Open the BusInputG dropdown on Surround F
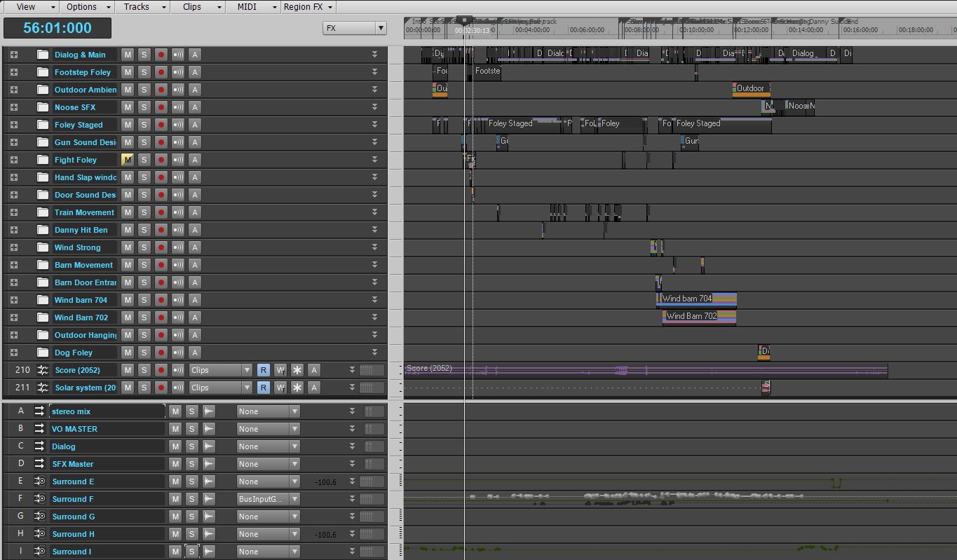Screen dimensions: 957x560 point(268,499)
